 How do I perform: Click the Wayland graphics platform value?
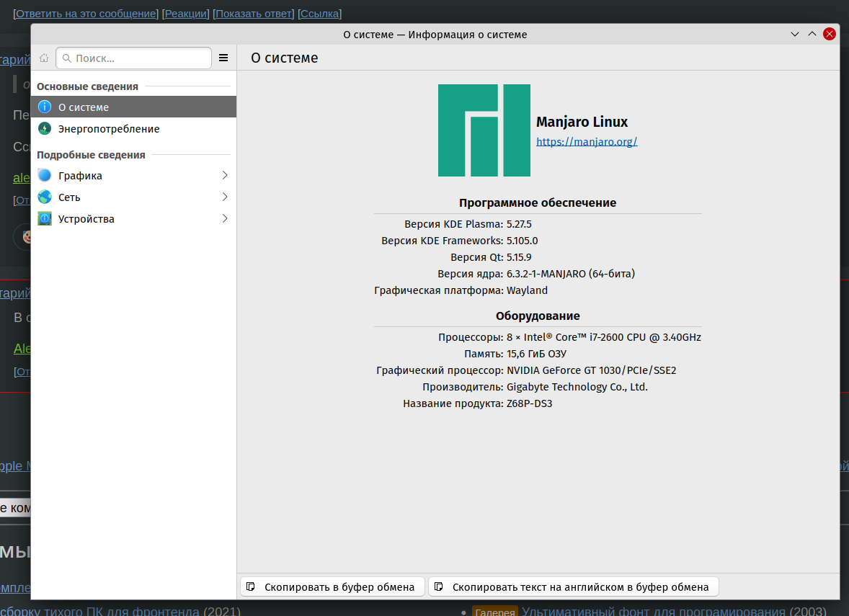527,290
